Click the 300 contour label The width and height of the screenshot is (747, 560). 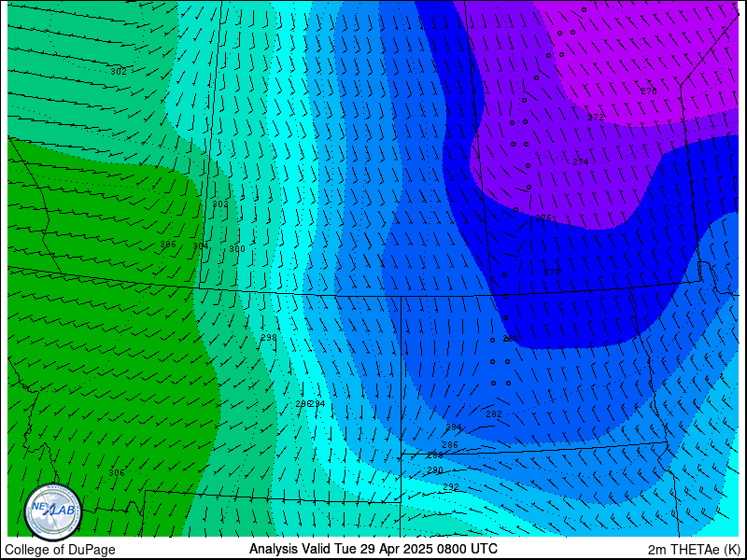pyautogui.click(x=237, y=249)
